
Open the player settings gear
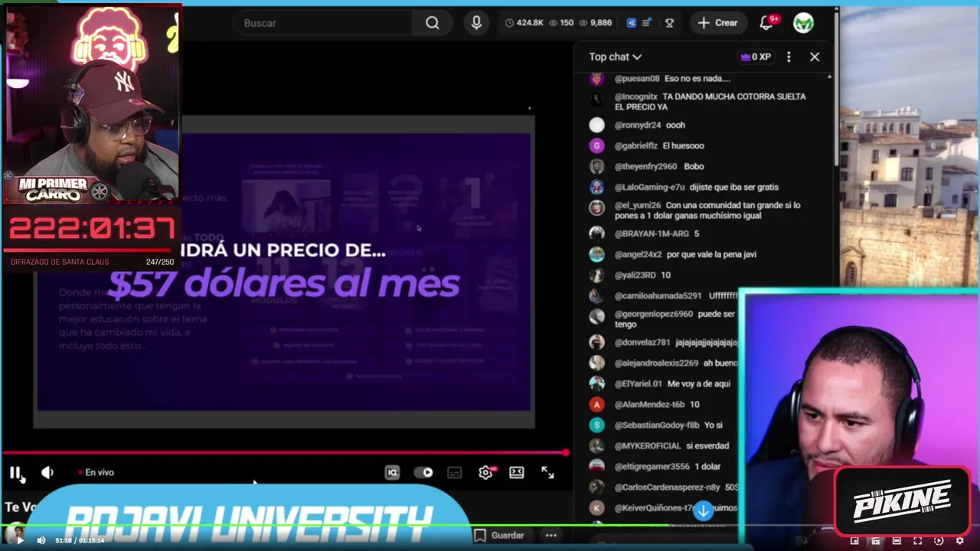pos(485,473)
